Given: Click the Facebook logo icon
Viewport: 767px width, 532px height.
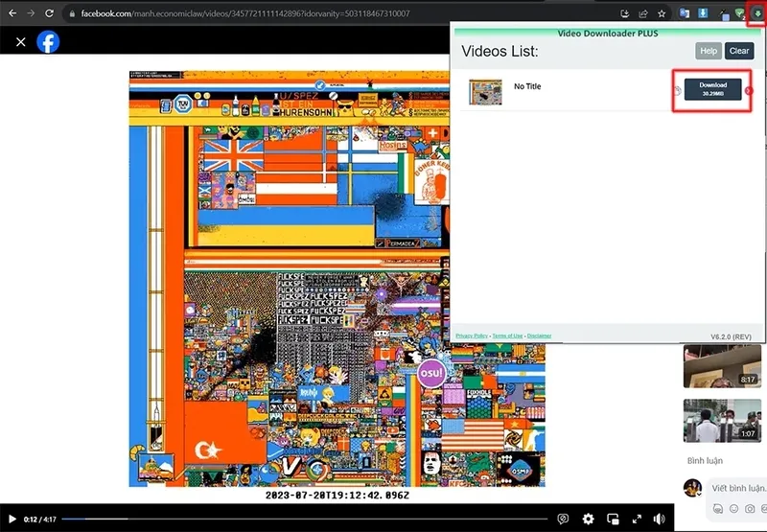Looking at the screenshot, I should coord(48,41).
